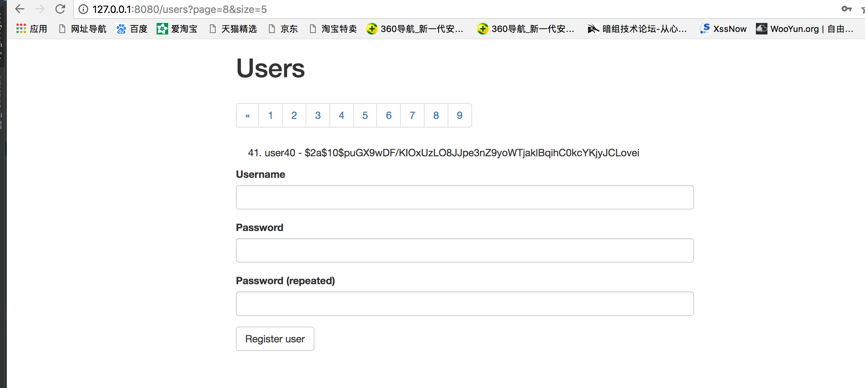Image resolution: width=865 pixels, height=388 pixels.
Task: Go to pagination page 3
Action: click(x=318, y=115)
